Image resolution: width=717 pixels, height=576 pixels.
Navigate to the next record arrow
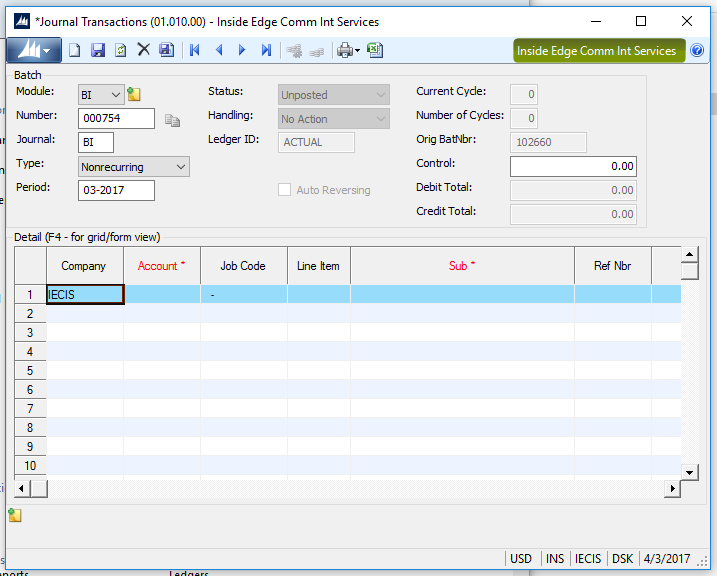[x=242, y=50]
